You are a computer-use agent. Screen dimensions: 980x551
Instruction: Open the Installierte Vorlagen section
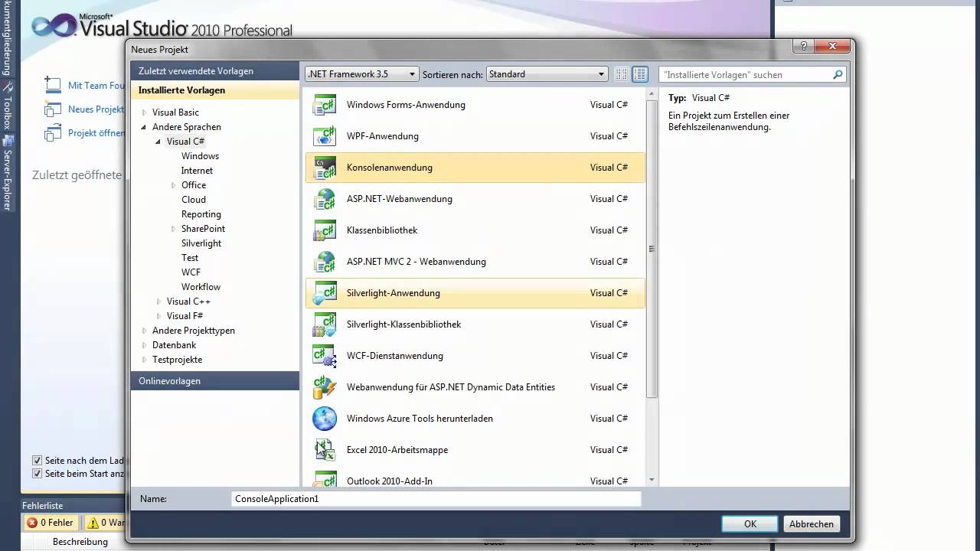[x=215, y=90]
